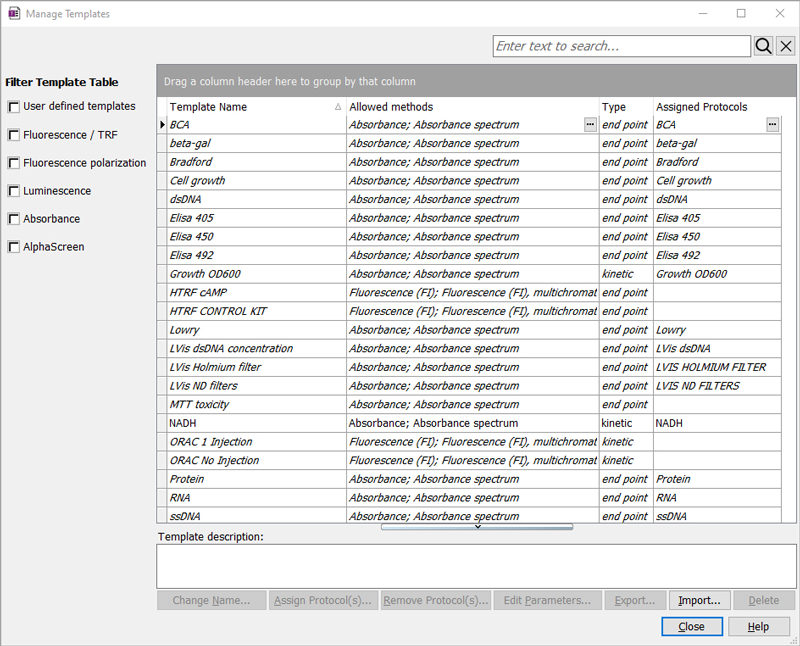
Task: Click inside the Template description box
Action: click(x=476, y=566)
